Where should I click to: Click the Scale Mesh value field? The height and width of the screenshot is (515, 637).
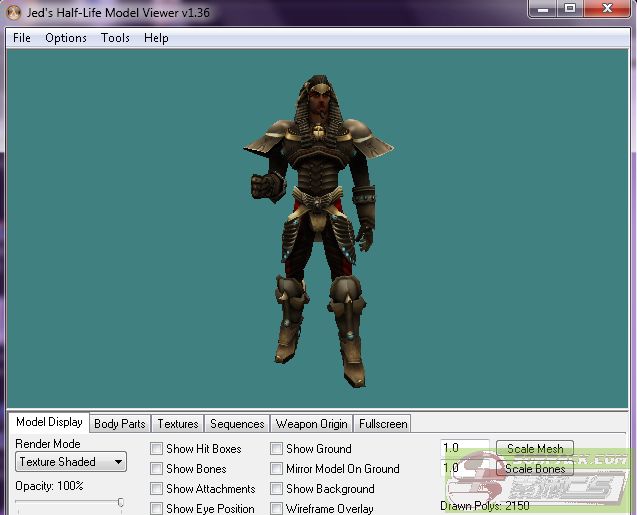coord(465,448)
